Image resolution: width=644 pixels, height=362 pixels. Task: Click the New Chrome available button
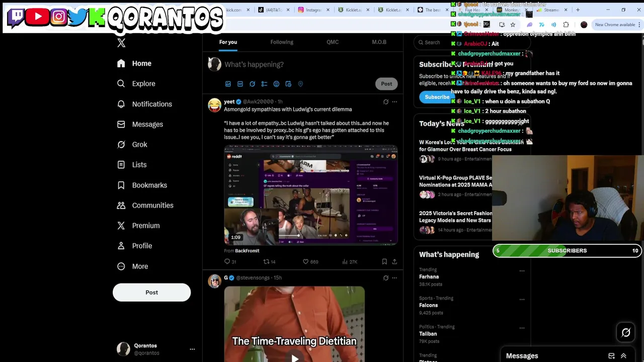coord(615,25)
